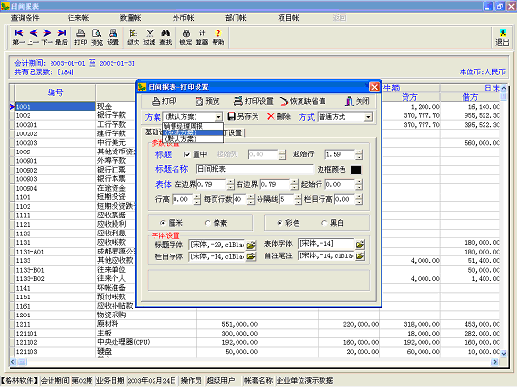Click the 借方 column header at right

coord(470,97)
